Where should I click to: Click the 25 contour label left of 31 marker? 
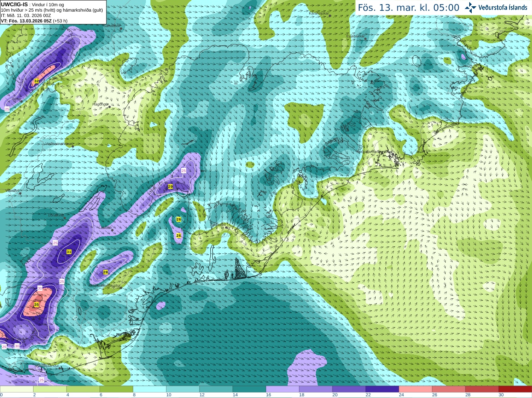55,243
